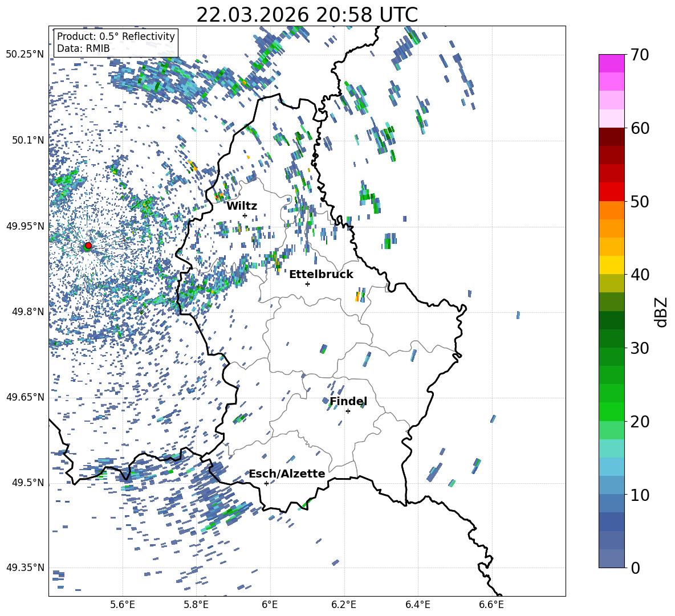Click the 50.25°N latitude tick label
This screenshot has width=675, height=616.
pos(25,55)
